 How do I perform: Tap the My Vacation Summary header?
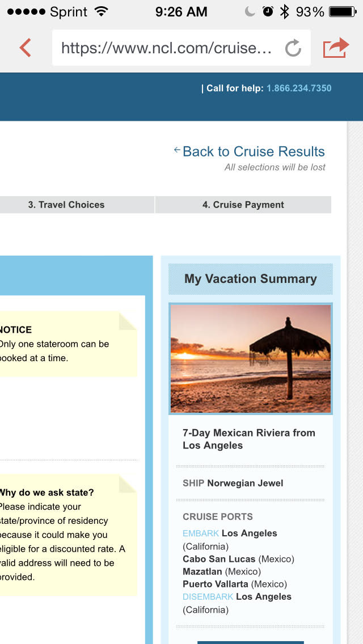pyautogui.click(x=251, y=279)
